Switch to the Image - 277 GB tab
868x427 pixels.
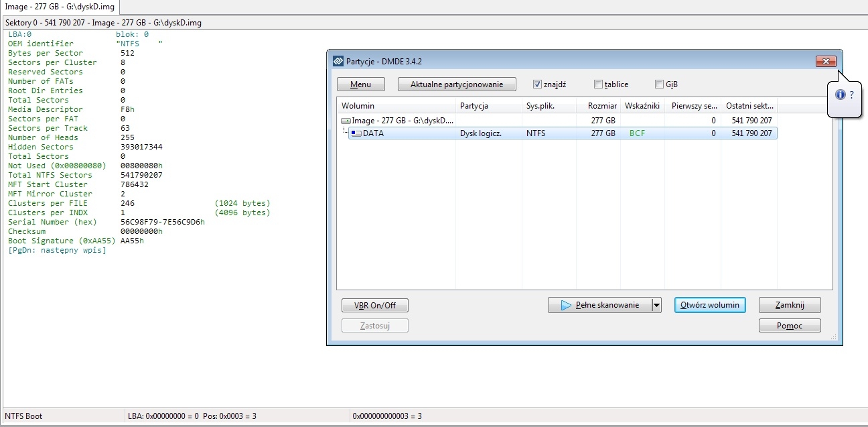point(60,7)
